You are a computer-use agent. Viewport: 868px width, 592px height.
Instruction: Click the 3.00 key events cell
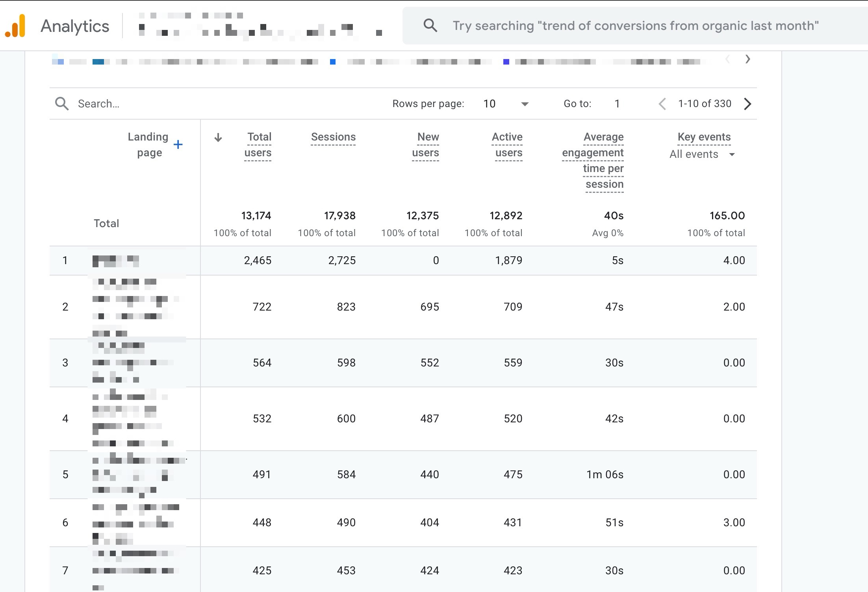pyautogui.click(x=734, y=523)
